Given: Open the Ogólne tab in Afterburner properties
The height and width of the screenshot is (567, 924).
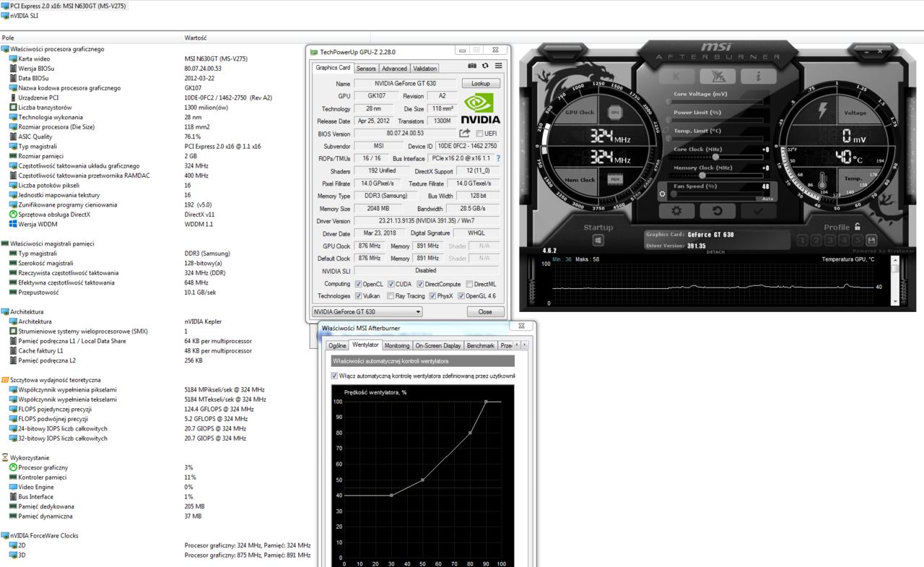Looking at the screenshot, I should pos(337,345).
